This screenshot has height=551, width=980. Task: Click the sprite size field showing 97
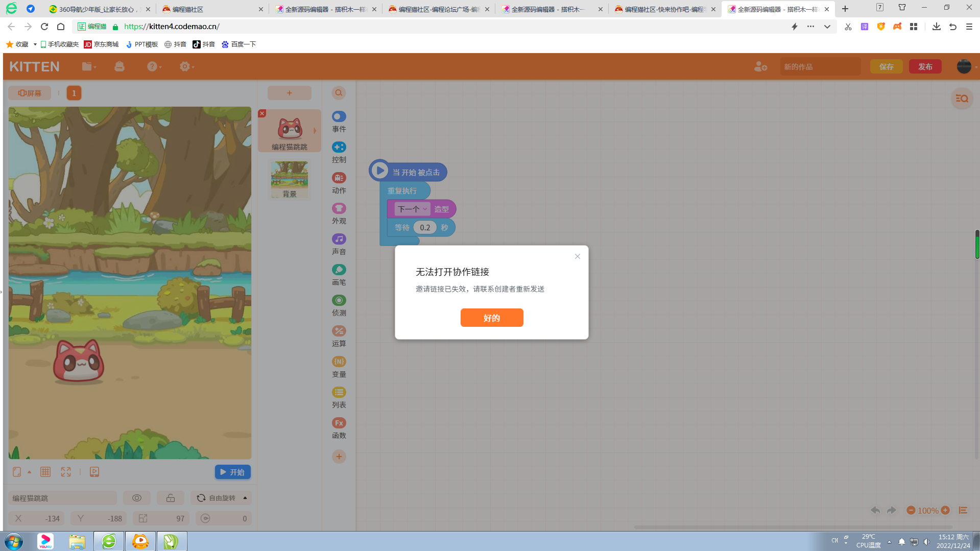[161, 518]
